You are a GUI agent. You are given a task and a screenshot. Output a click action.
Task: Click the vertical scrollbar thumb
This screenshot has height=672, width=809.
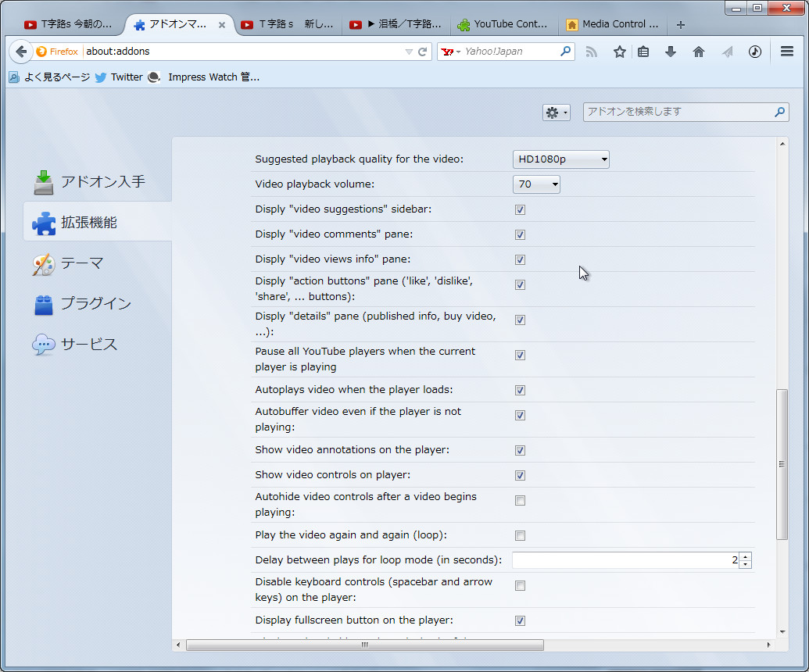pyautogui.click(x=782, y=464)
